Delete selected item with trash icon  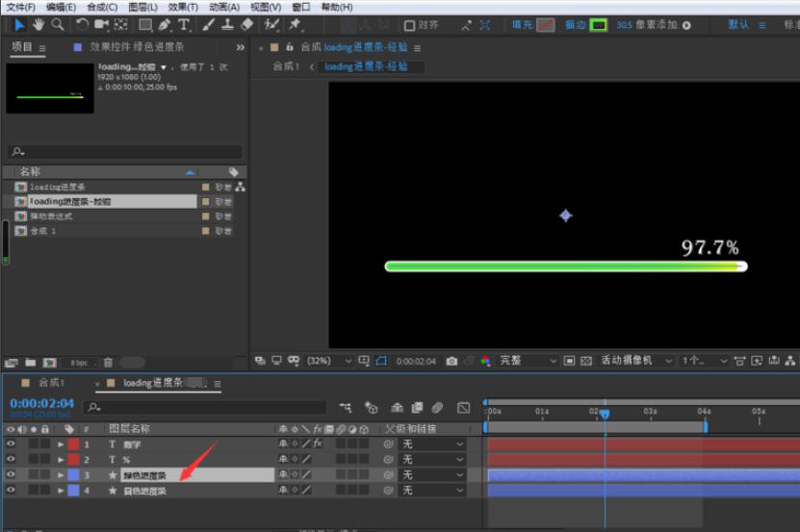pyautogui.click(x=108, y=363)
